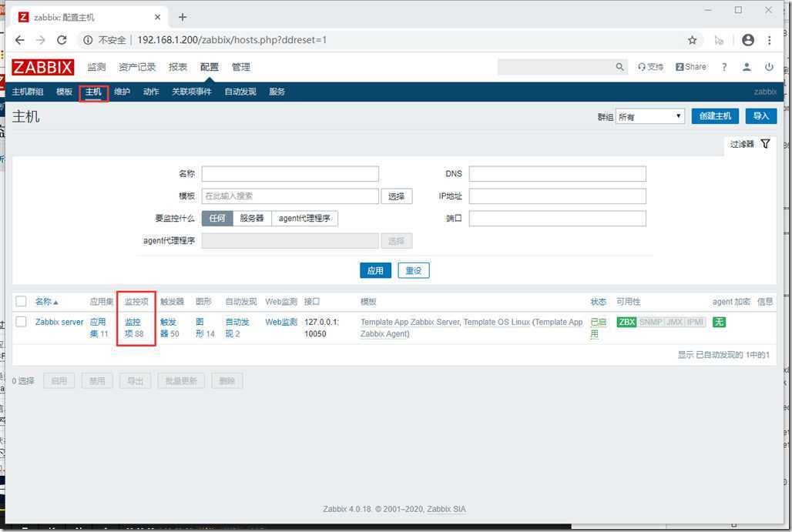The height and width of the screenshot is (532, 792).
Task: Click 选择 next to template field
Action: 397,196
